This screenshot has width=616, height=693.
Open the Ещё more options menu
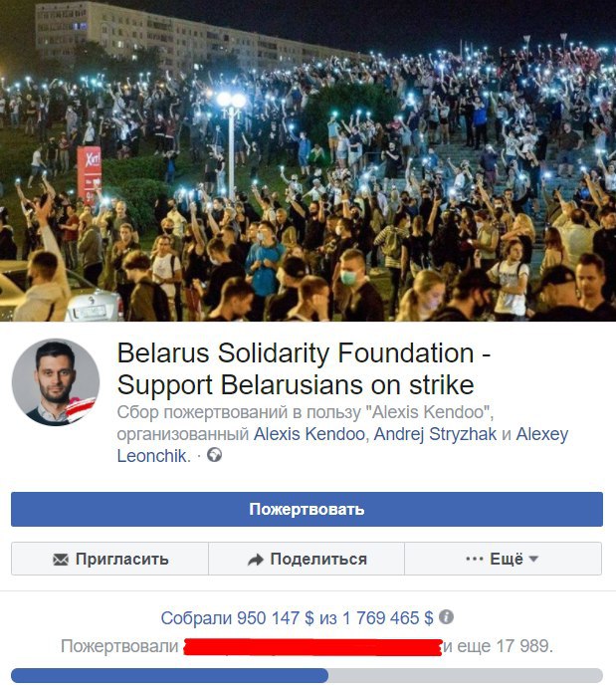click(503, 559)
